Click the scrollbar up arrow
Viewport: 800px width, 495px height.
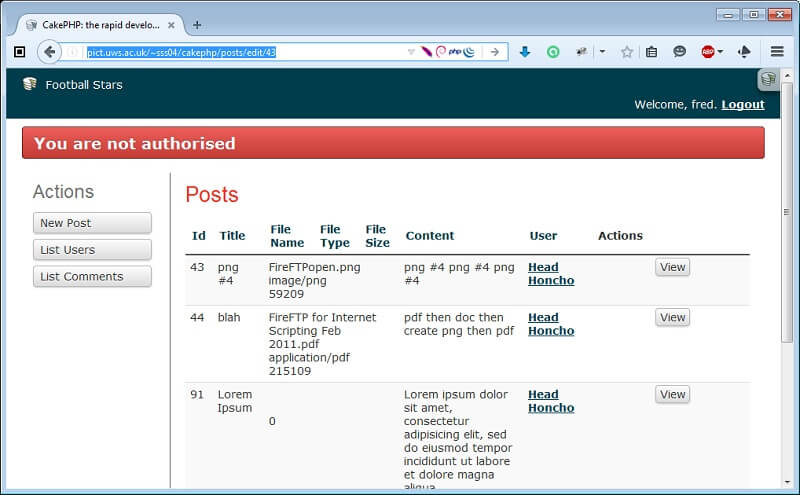pyautogui.click(x=787, y=76)
